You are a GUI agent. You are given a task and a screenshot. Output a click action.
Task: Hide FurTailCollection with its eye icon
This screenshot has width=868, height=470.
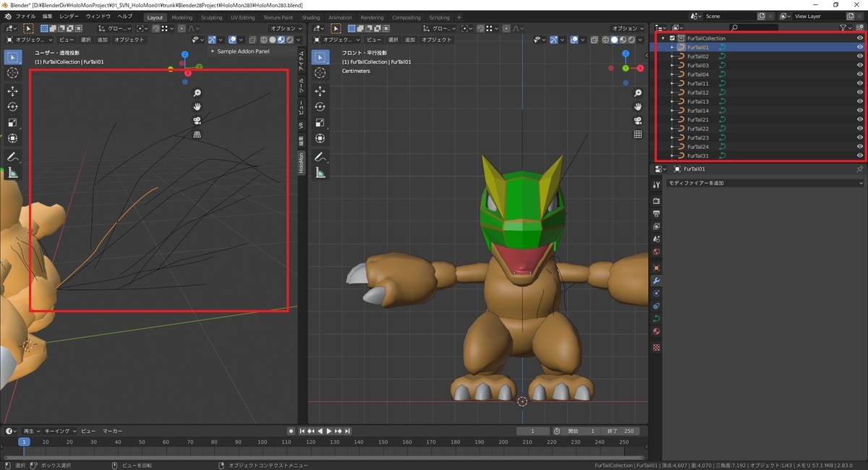[859, 38]
